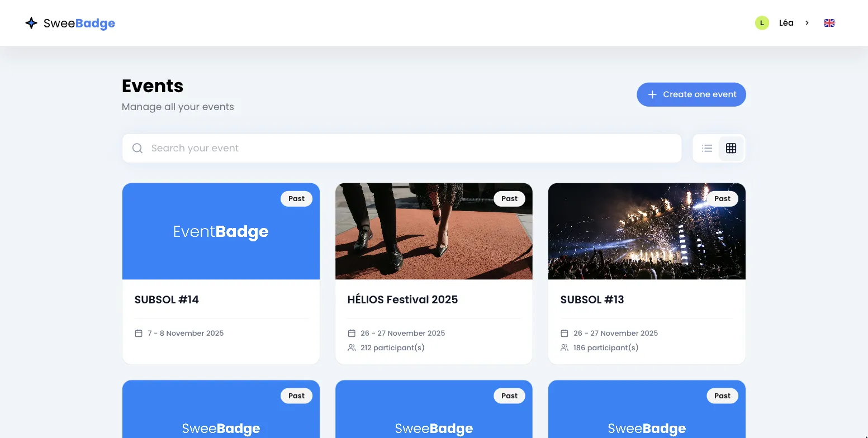868x438 pixels.
Task: Open the HÉLIOS Festival 2025 event title
Action: point(402,299)
